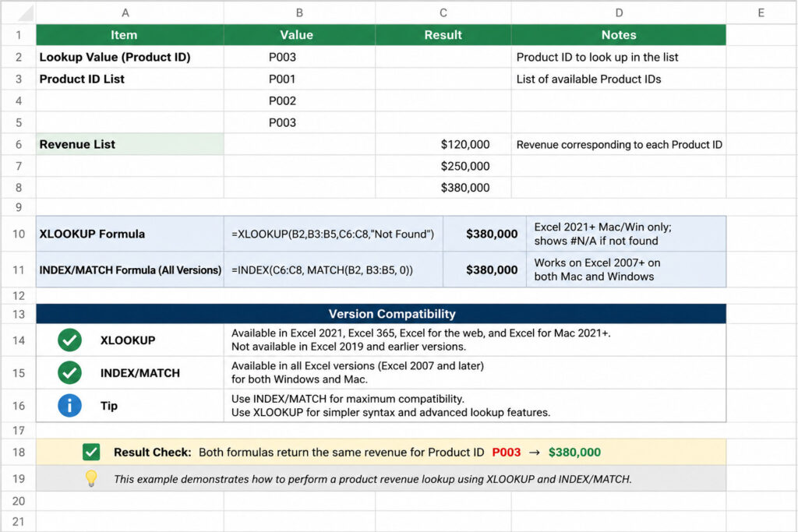The height and width of the screenshot is (532, 798).
Task: Select column E header
Action: click(761, 12)
